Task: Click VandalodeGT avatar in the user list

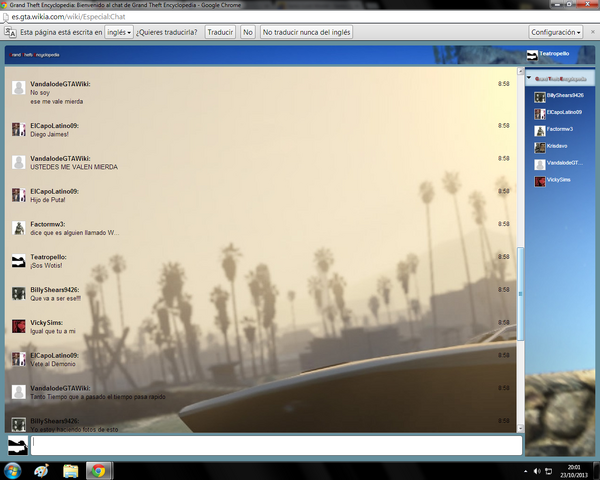Action: point(540,165)
